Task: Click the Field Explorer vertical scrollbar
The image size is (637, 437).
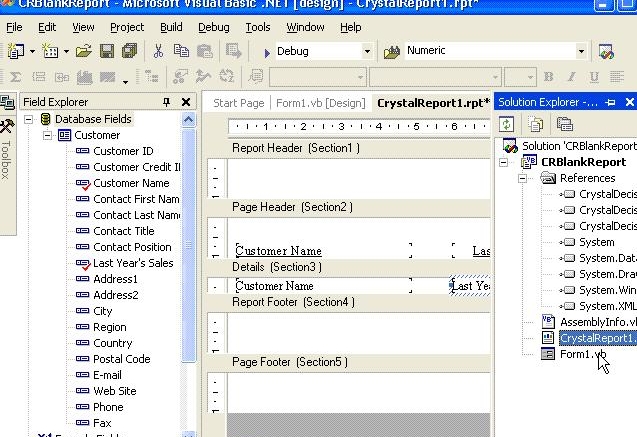Action: pyautogui.click(x=190, y=270)
